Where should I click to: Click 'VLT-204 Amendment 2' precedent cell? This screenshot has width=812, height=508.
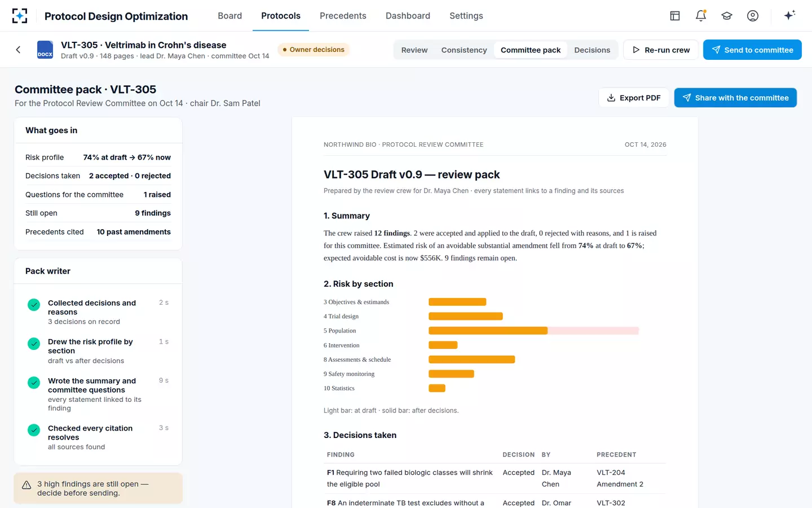point(620,478)
